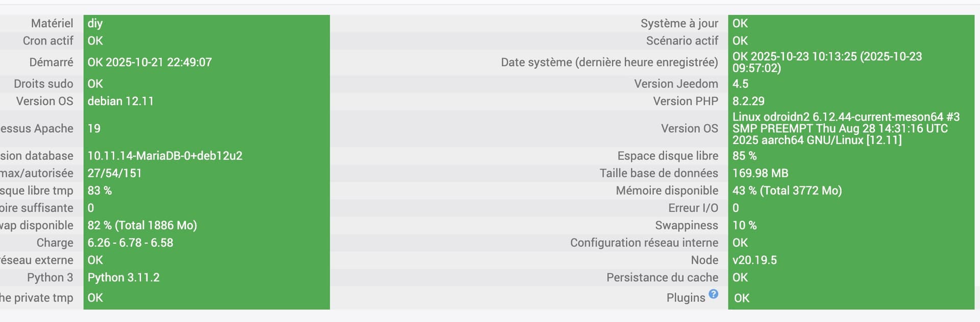Select the "Python 3.11.2" value cell
980x322 pixels.
pyautogui.click(x=124, y=278)
